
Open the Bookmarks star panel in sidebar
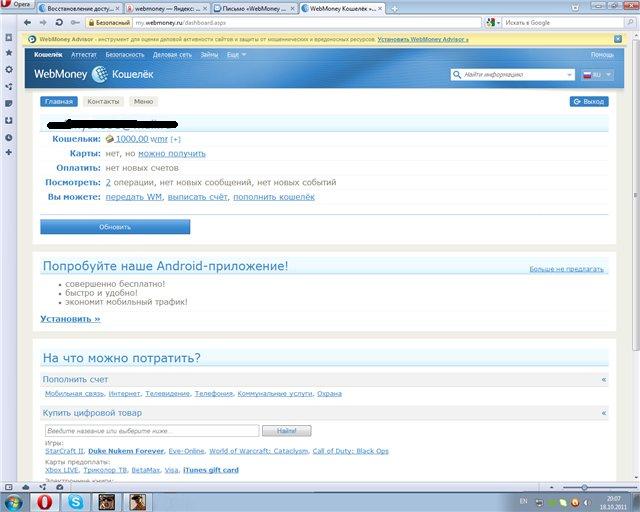[9, 53]
